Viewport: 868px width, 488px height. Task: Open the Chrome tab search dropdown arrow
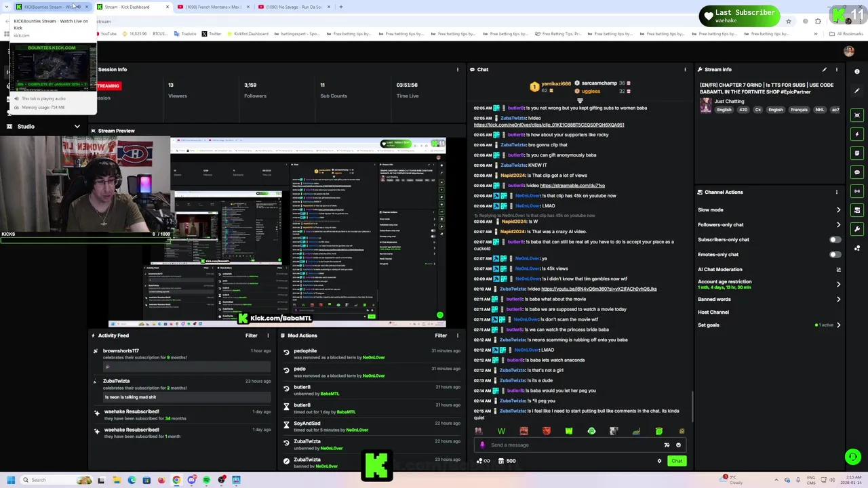click(x=7, y=7)
